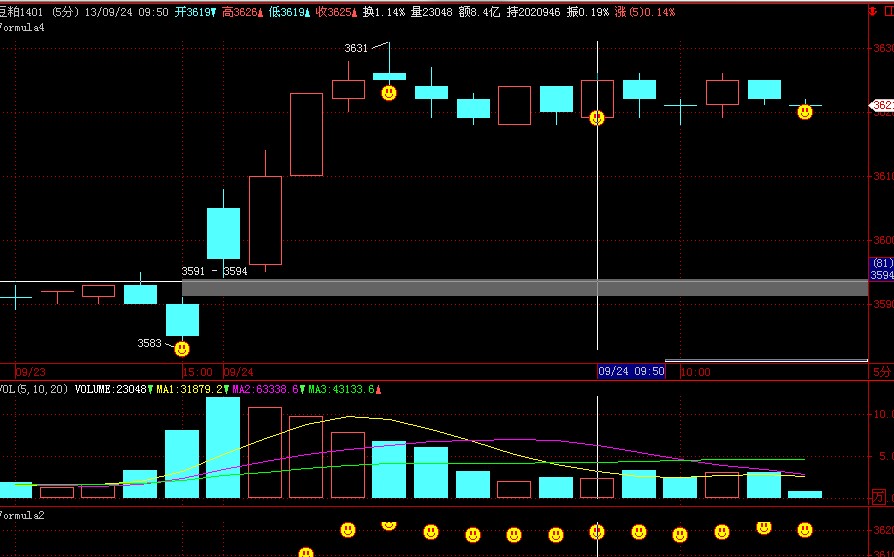Screen dimensions: 894x557
Task: Click the Formula2 smiley on the crosshair line
Action: (x=597, y=531)
